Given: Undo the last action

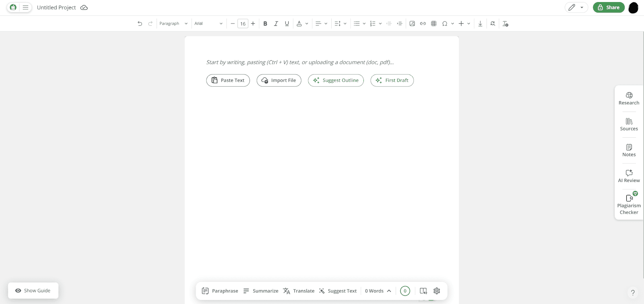Looking at the screenshot, I should point(140,24).
